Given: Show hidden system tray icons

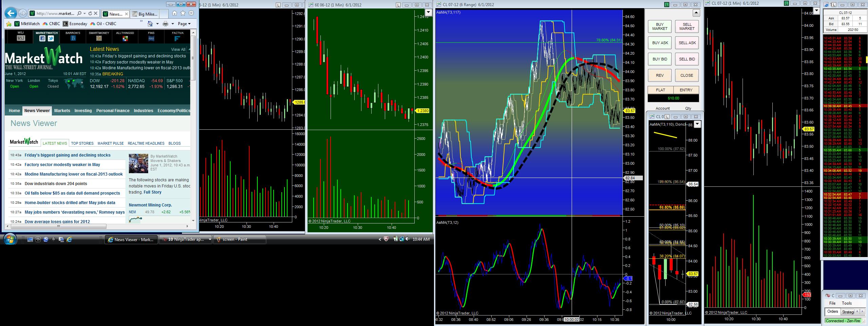Looking at the screenshot, I should click(380, 239).
